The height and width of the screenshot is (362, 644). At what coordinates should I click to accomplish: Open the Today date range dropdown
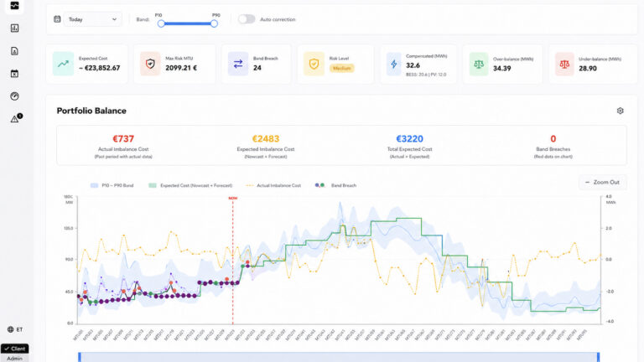(x=92, y=19)
